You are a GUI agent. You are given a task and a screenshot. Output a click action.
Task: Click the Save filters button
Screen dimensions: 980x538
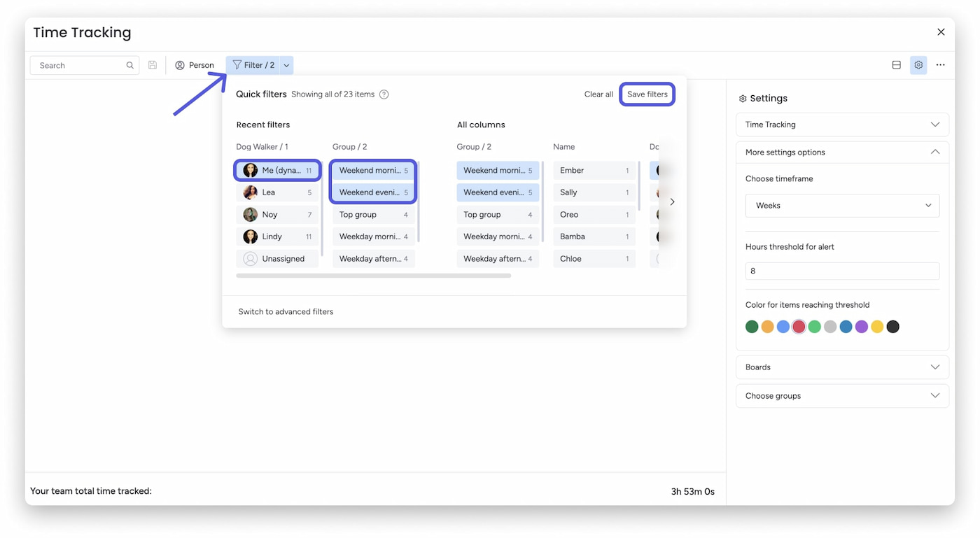click(x=647, y=94)
